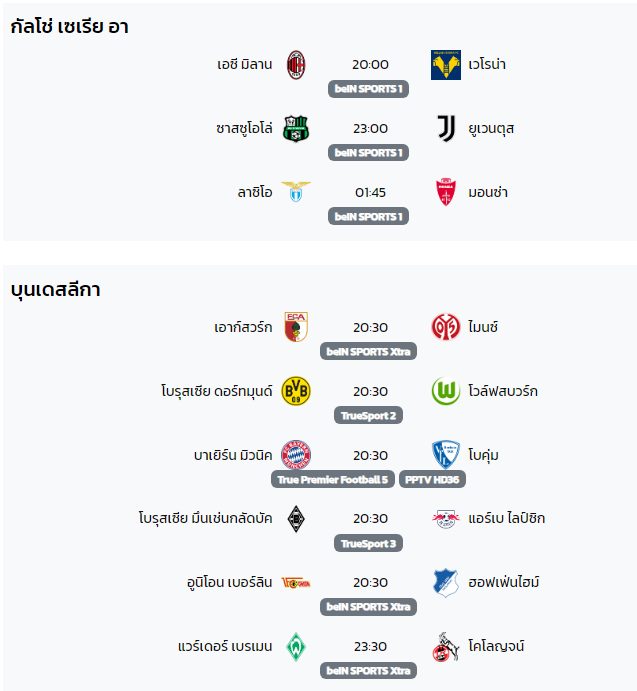Image resolution: width=637 pixels, height=691 pixels.
Task: Click the บุนเดสลีกา section heading
Action: pyautogui.click(x=56, y=290)
